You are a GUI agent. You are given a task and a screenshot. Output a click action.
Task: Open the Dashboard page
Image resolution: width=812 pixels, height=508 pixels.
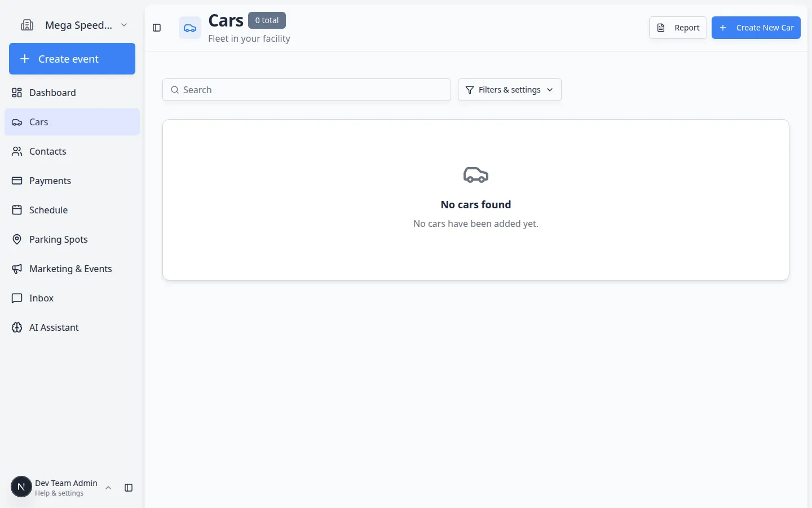pos(72,93)
